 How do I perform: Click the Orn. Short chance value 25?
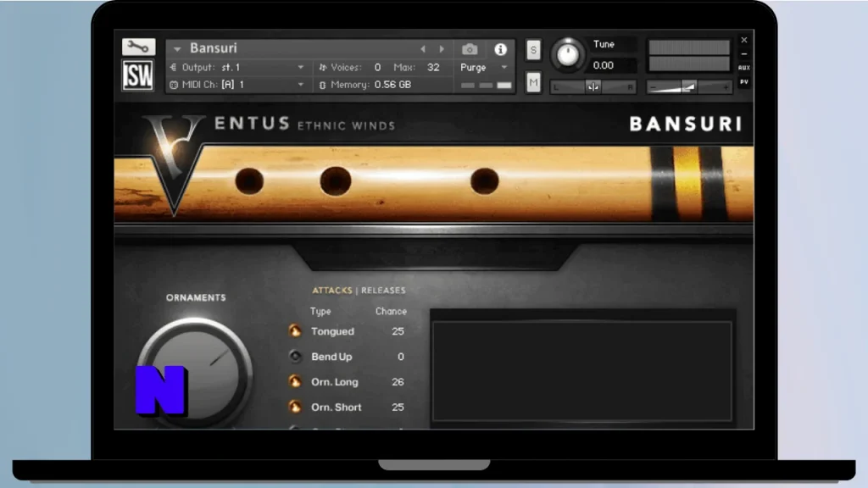pos(398,408)
